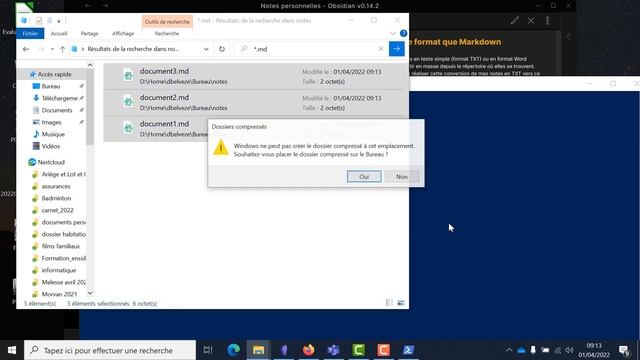Navigate up one folder level arrow

click(62, 49)
